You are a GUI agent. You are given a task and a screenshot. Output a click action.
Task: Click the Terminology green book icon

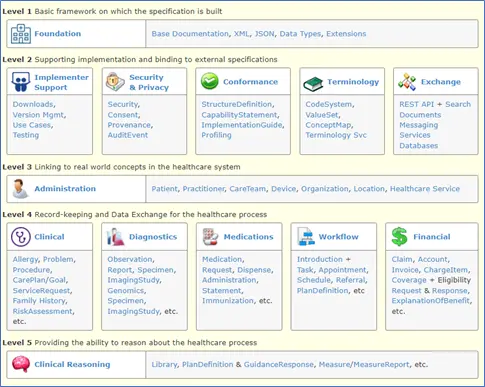(x=313, y=84)
